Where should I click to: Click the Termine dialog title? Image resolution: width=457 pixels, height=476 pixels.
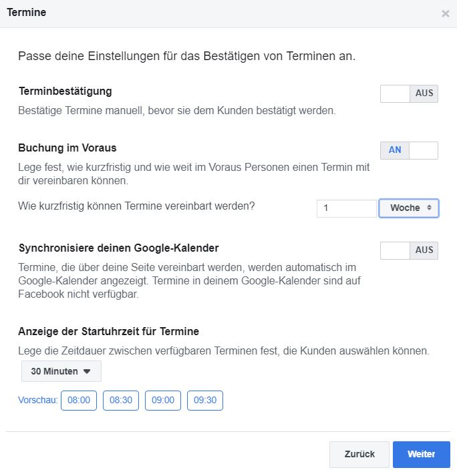pos(26,13)
